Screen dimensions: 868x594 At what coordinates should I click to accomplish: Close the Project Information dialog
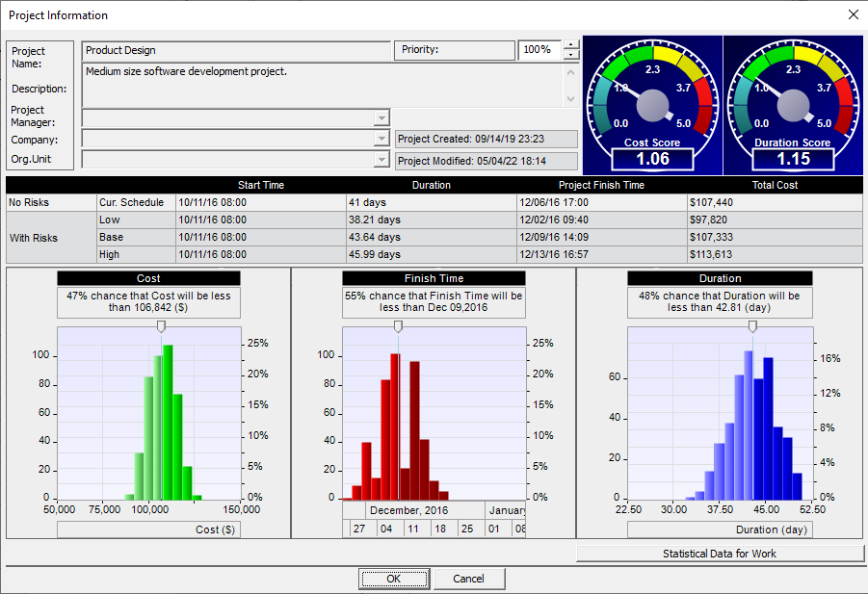click(x=854, y=15)
